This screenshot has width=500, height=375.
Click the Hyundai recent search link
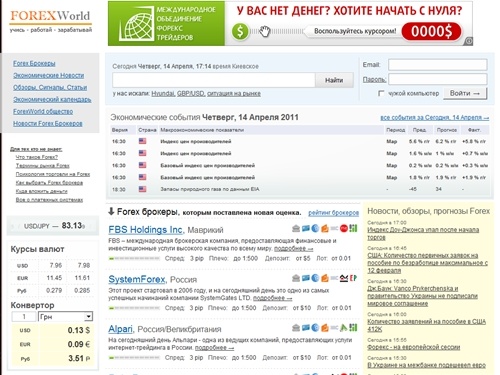click(163, 94)
